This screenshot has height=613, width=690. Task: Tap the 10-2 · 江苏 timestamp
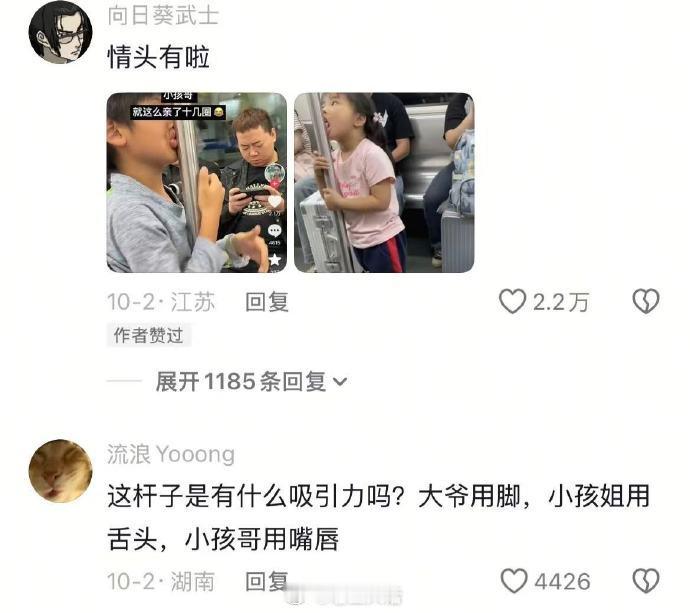[161, 302]
